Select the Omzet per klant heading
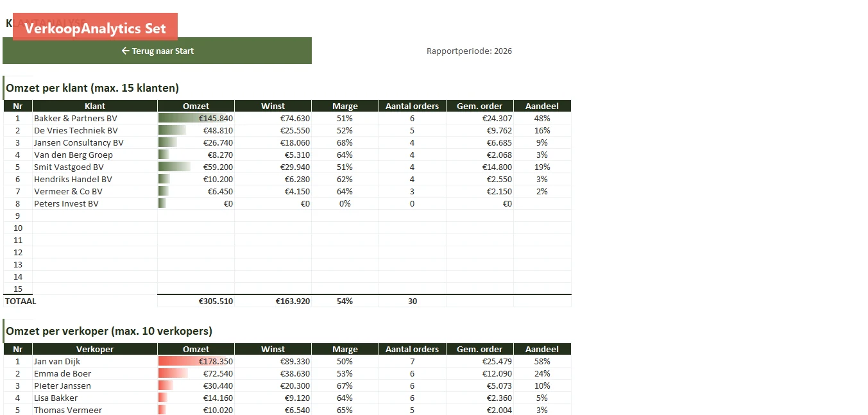The image size is (868, 415). click(92, 88)
